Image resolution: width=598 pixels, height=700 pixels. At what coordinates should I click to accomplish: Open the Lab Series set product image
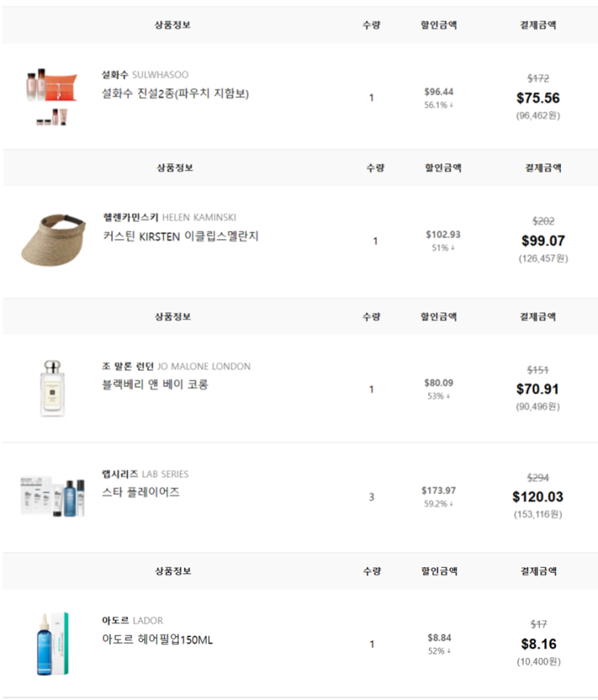(52, 496)
